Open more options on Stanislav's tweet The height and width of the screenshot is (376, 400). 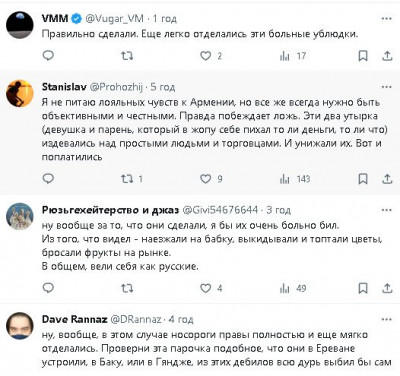(387, 87)
